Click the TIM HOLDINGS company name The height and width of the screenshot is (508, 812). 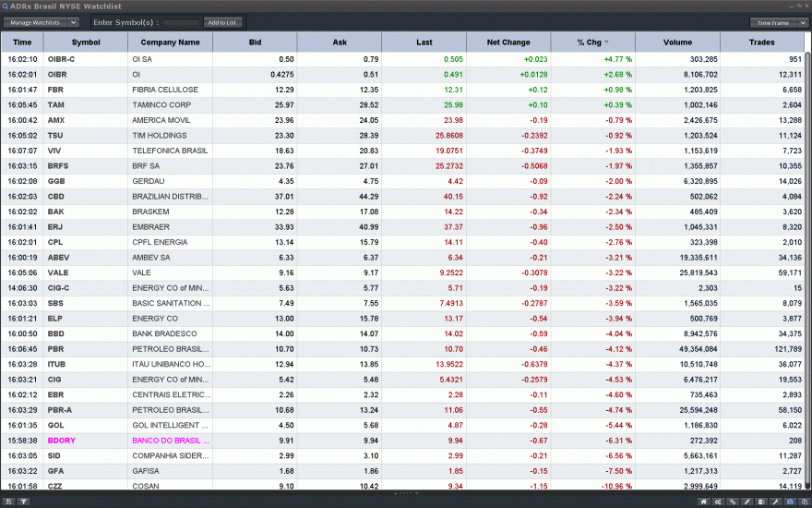pos(160,135)
